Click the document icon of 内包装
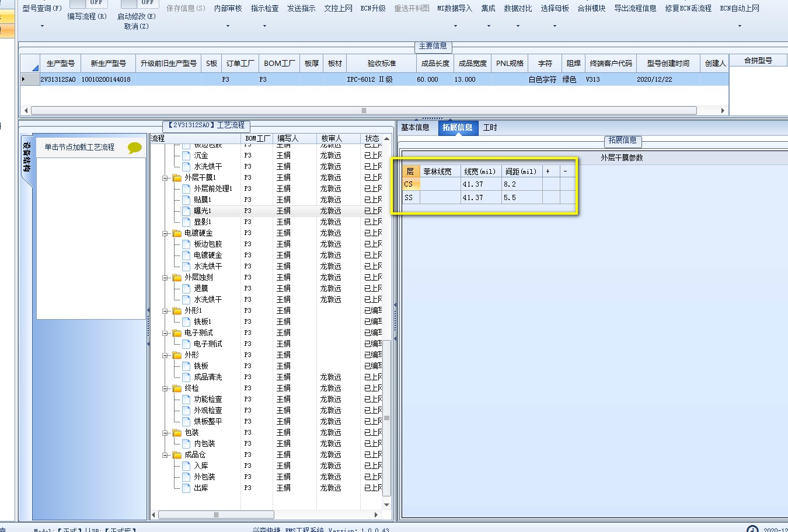 (x=186, y=443)
